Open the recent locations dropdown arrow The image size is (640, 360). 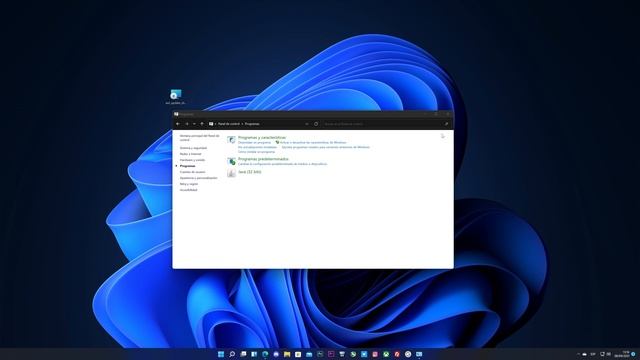(194, 124)
